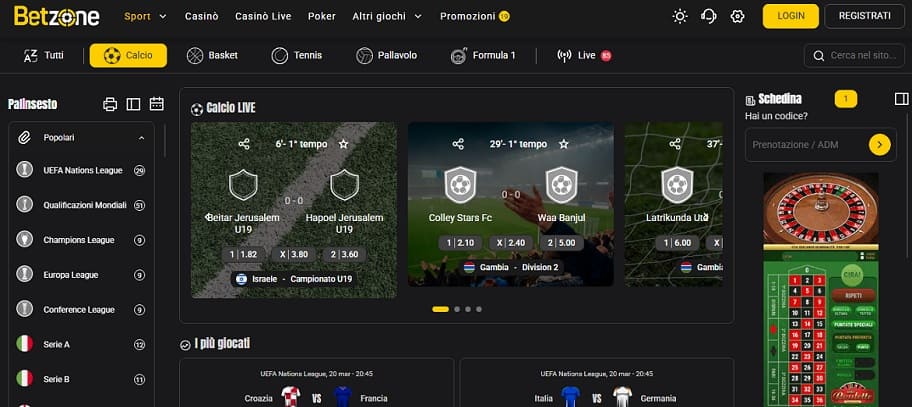The height and width of the screenshot is (407, 912).
Task: Click the Cerca nel sito search field
Action: click(854, 56)
